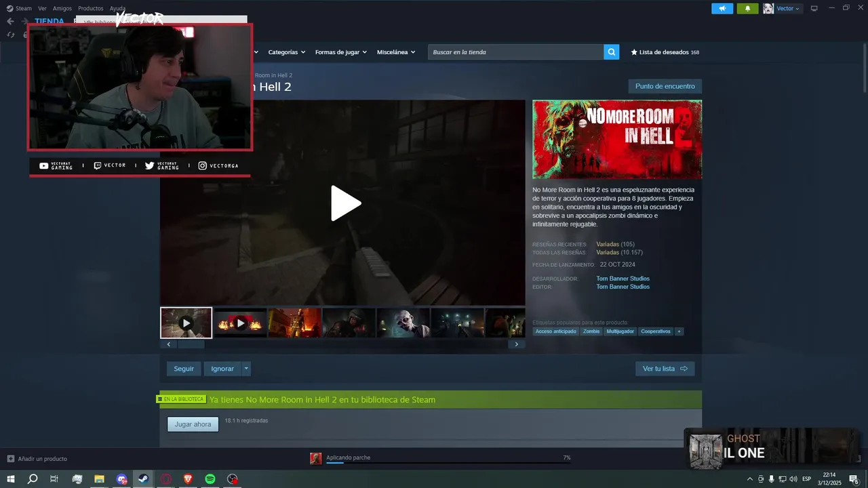Image resolution: width=868 pixels, height=488 pixels.
Task: Open Lista de deseados wishlist
Action: 665,52
